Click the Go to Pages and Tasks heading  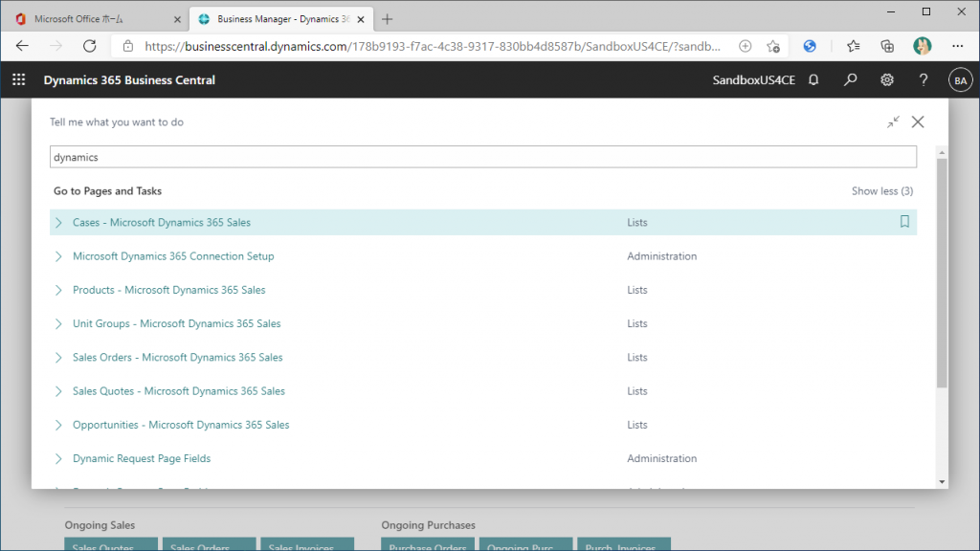(107, 191)
